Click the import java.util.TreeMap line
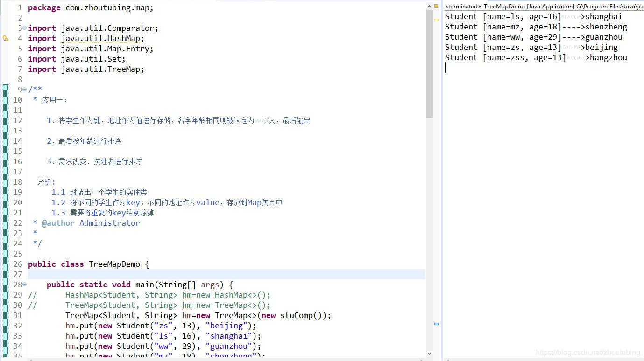644x361 pixels. point(86,69)
